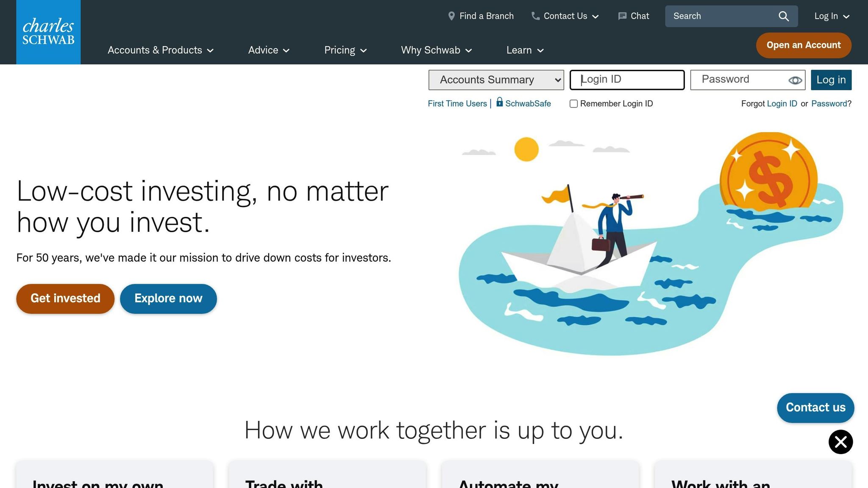Dismiss the floating widget with black X button

[840, 442]
